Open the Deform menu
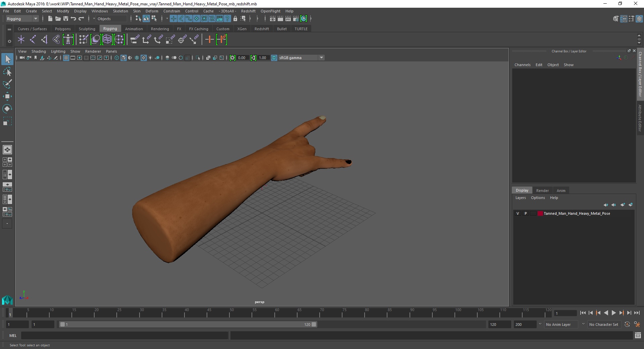Image resolution: width=644 pixels, height=349 pixels. [152, 11]
